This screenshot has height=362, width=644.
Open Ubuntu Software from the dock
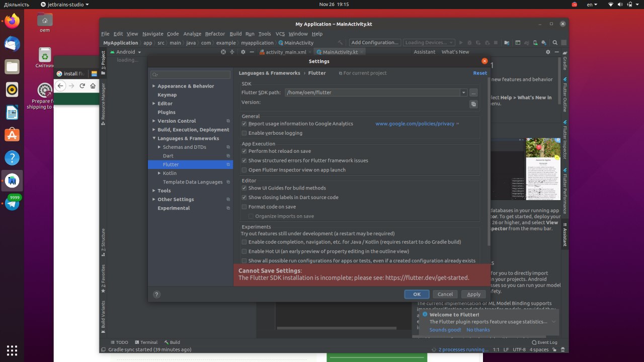pyautogui.click(x=12, y=135)
